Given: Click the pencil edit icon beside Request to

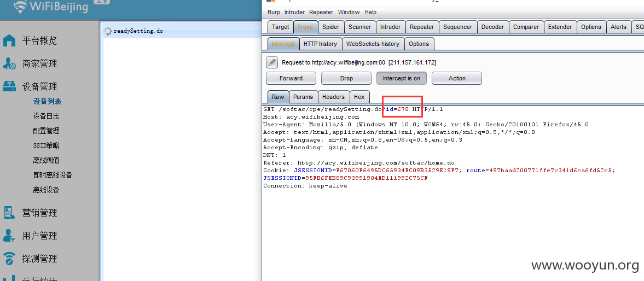Looking at the screenshot, I should [272, 62].
